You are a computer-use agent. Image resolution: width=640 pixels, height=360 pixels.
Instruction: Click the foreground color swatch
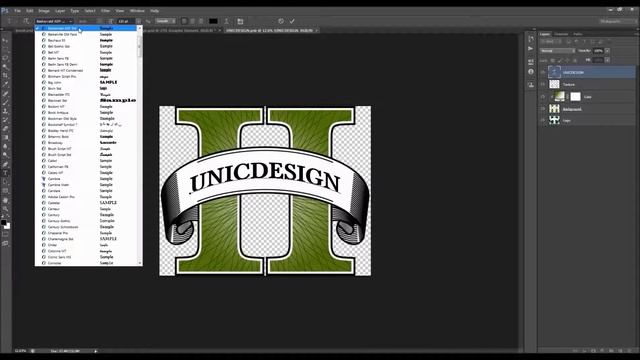tap(4, 223)
